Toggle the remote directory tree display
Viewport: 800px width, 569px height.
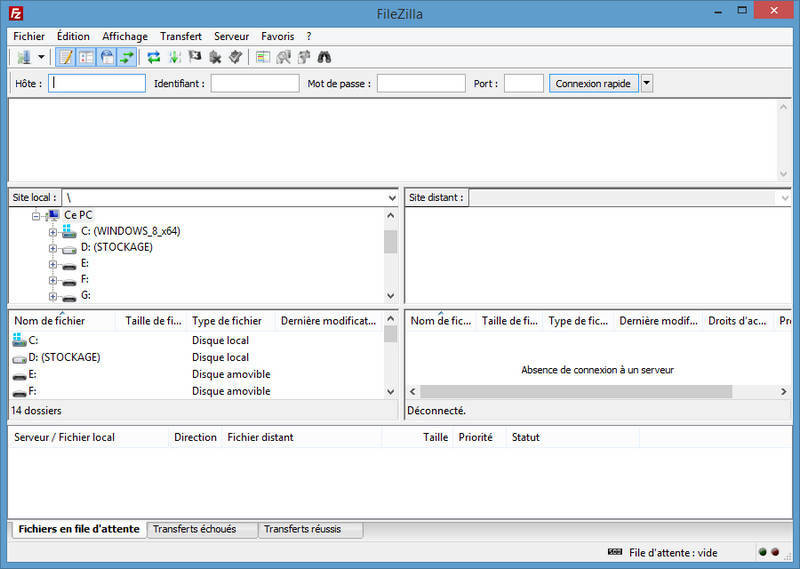click(107, 57)
